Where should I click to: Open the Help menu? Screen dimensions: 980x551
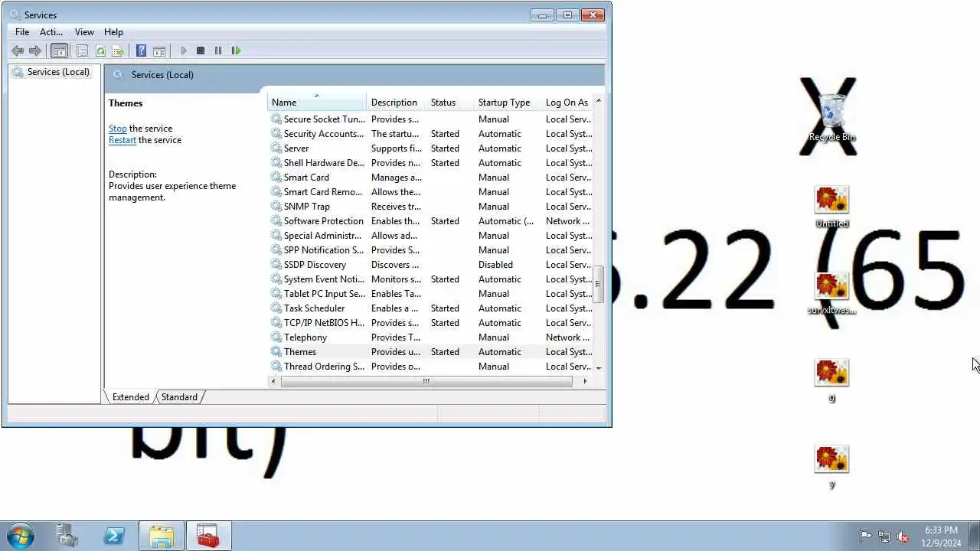point(113,32)
